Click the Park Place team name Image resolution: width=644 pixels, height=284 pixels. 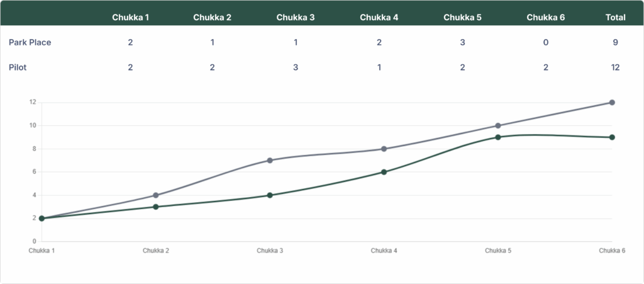point(30,43)
